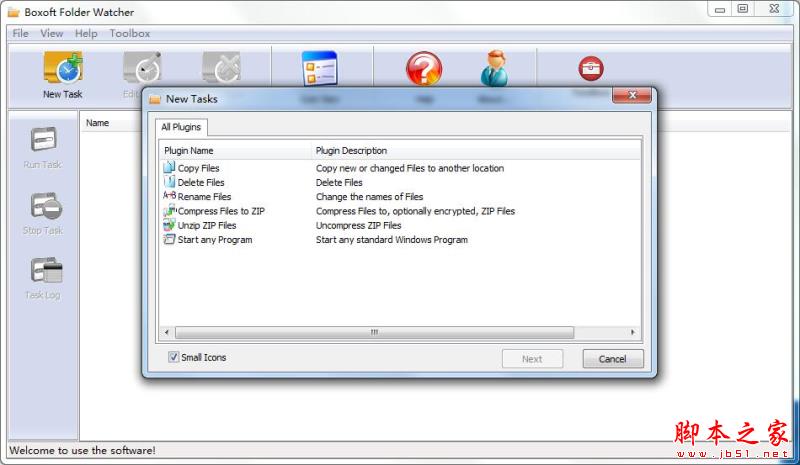The height and width of the screenshot is (465, 800).
Task: Click the Rename Files A-B icon
Action: [169, 195]
